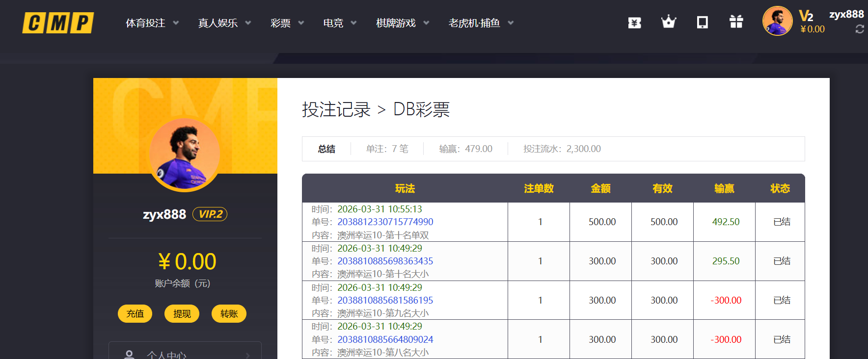
Task: Open order number 2038812330715774990
Action: [385, 222]
